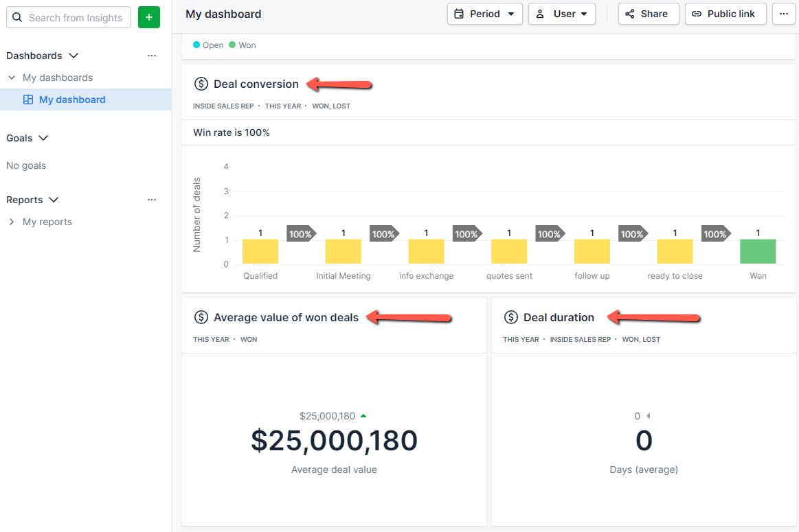The height and width of the screenshot is (532, 799).
Task: Click the calendar icon in Period button
Action: (459, 14)
